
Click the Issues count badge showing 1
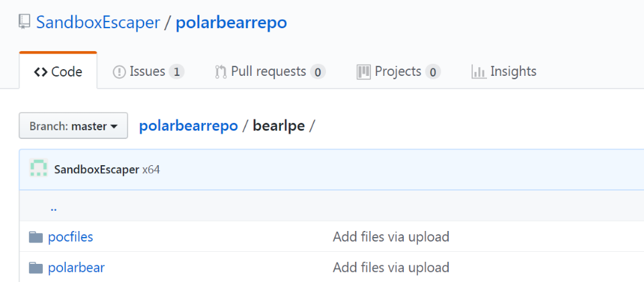pyautogui.click(x=176, y=72)
